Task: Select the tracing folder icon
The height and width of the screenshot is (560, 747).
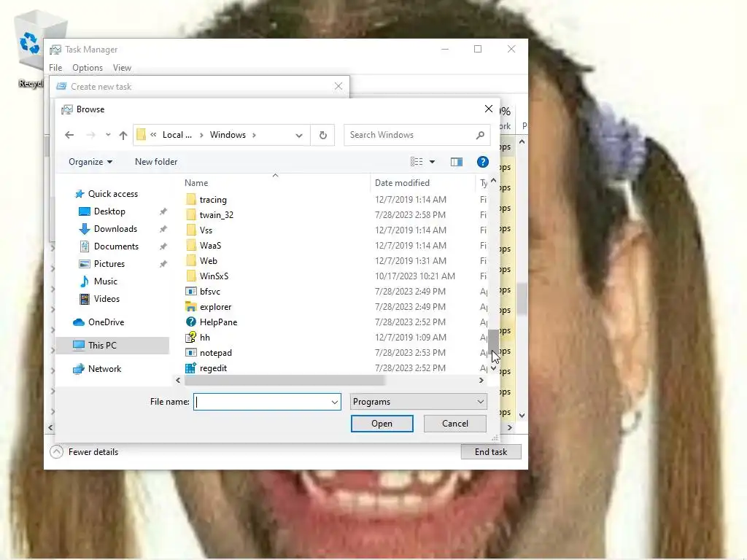Action: 191,199
